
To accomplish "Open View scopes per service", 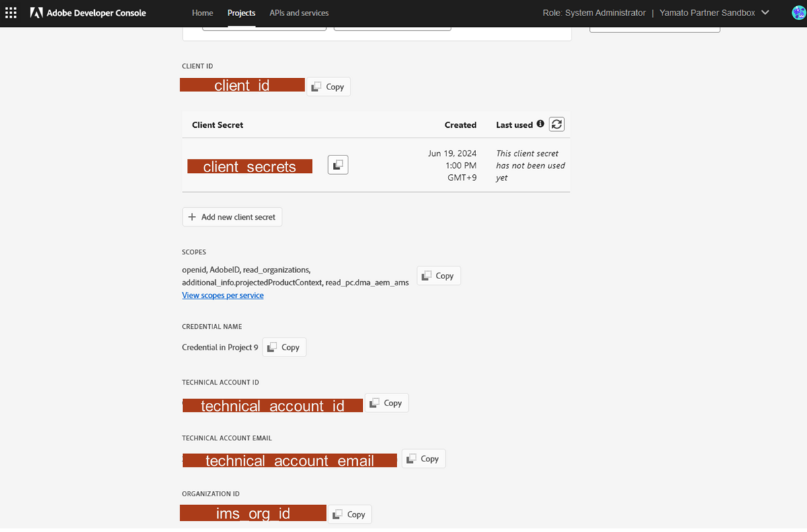I will point(223,295).
